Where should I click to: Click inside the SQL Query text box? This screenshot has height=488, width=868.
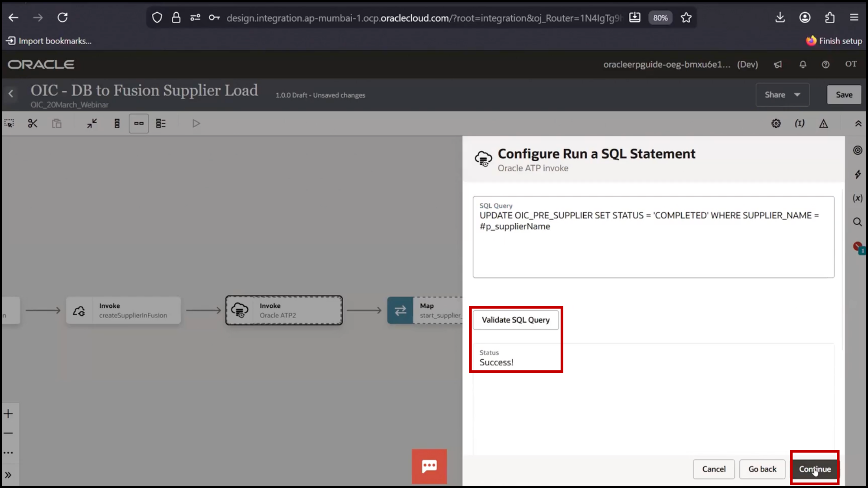653,237
